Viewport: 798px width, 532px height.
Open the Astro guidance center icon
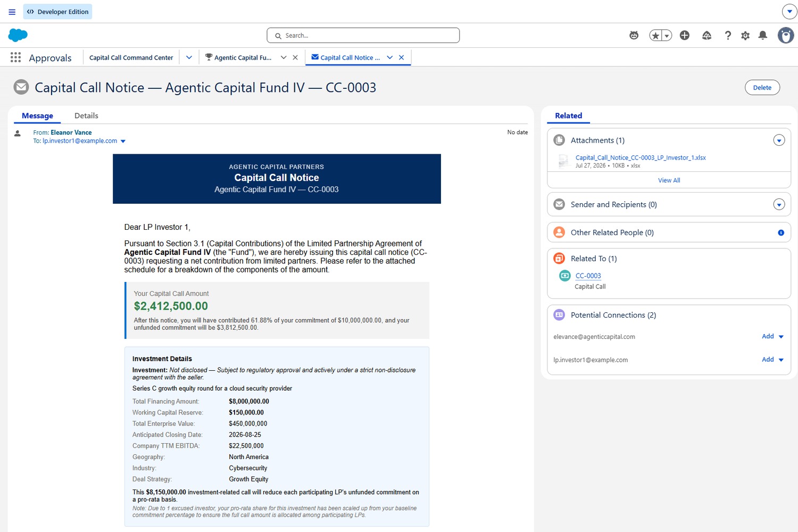pos(634,36)
